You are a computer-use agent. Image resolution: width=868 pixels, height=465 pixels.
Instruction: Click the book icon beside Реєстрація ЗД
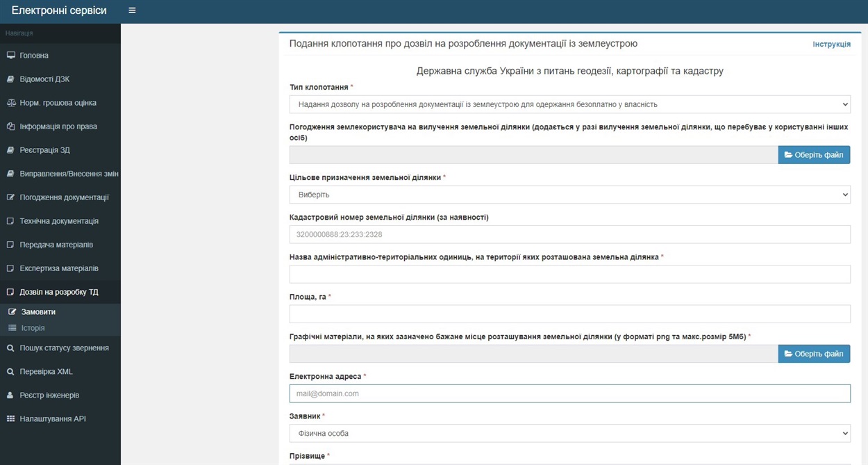[10, 150]
